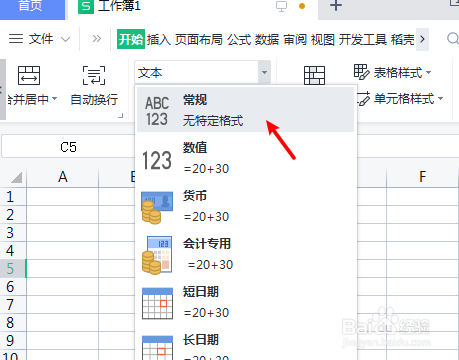Click the hamburger menu icon beside 文件
Screen dimensions: 459x360
pos(16,39)
